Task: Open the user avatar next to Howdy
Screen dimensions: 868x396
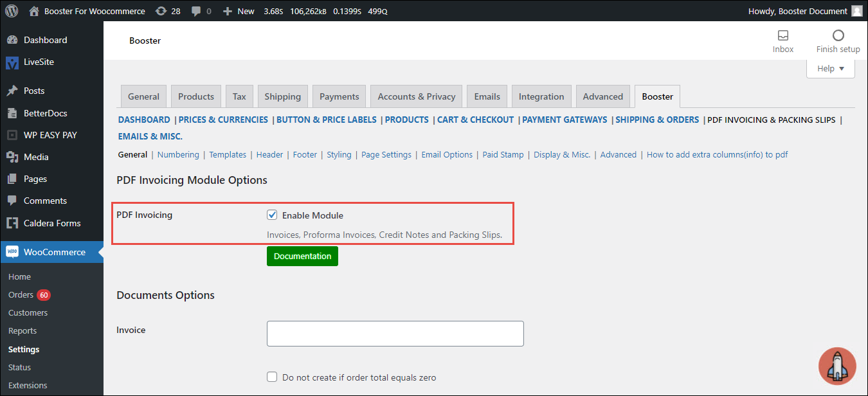Action: click(x=856, y=11)
